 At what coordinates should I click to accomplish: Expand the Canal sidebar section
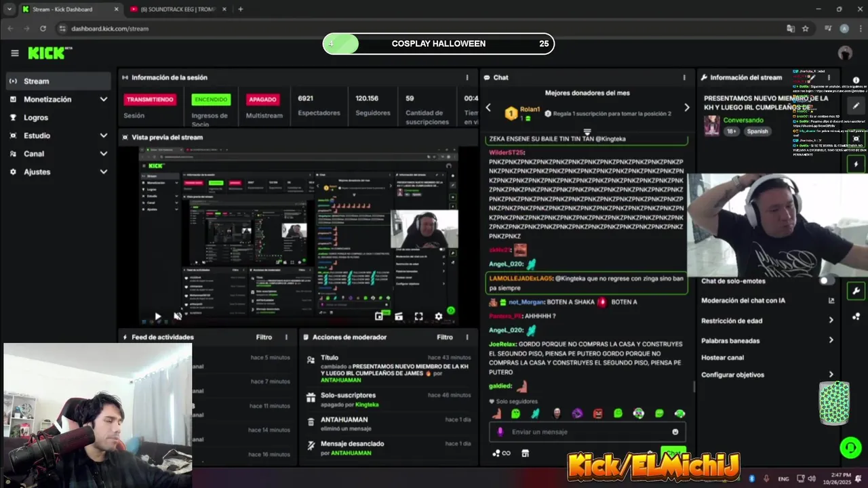point(103,154)
